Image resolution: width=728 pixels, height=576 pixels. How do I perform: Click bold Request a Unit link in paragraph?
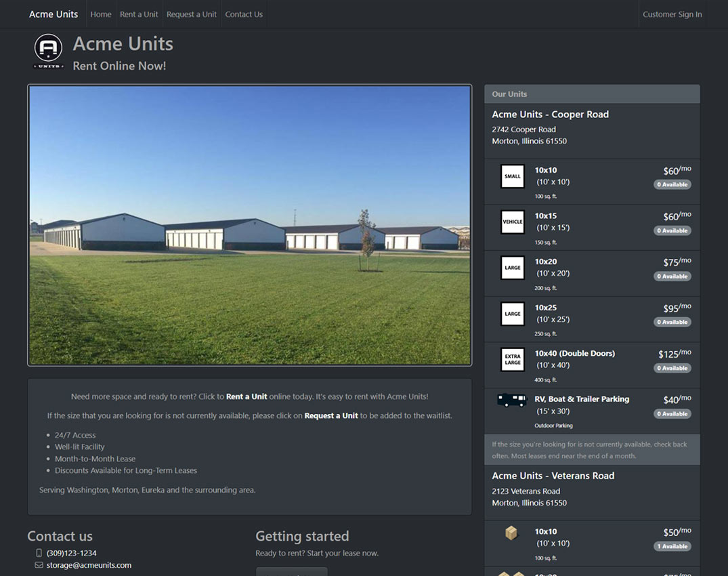[331, 415]
